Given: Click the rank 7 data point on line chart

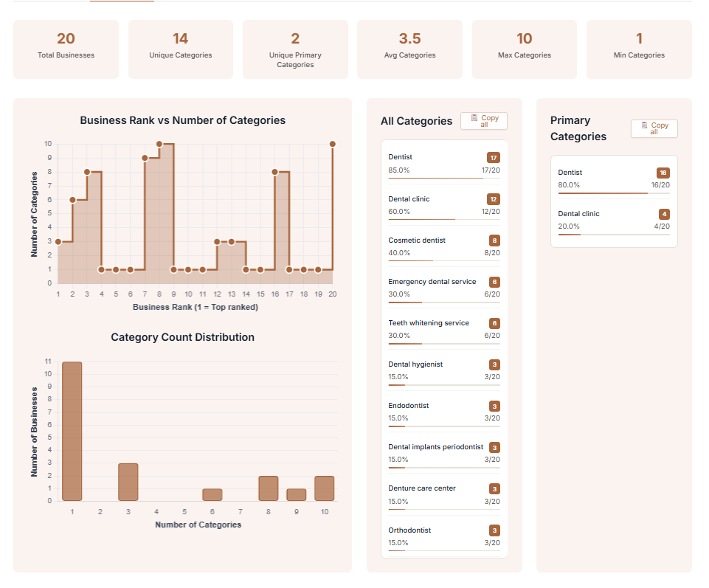Looking at the screenshot, I should [x=145, y=158].
